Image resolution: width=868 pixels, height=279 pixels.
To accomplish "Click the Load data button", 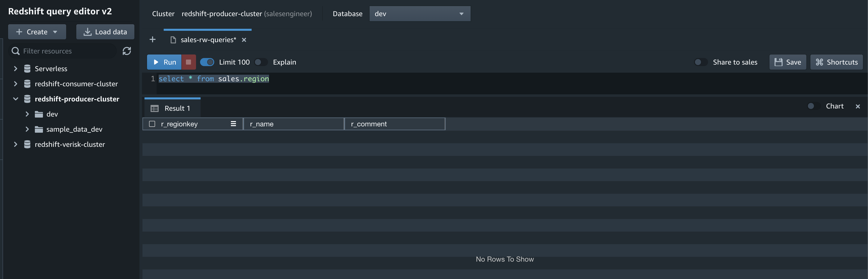I will pyautogui.click(x=105, y=32).
